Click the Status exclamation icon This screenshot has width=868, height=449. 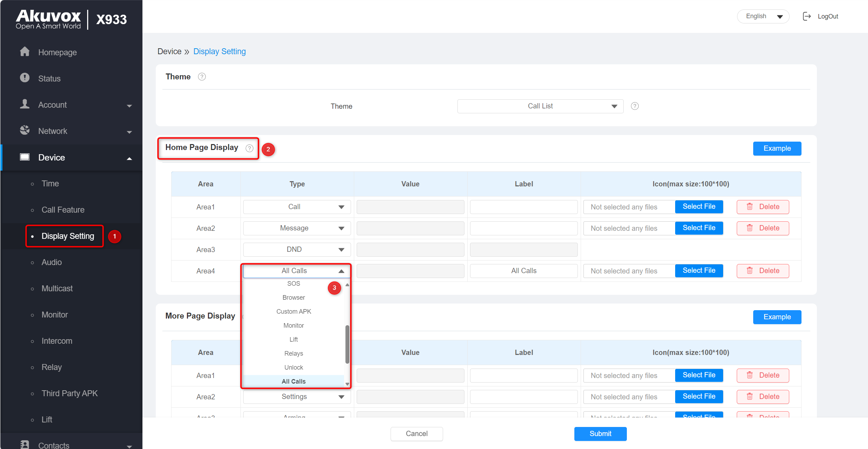25,78
